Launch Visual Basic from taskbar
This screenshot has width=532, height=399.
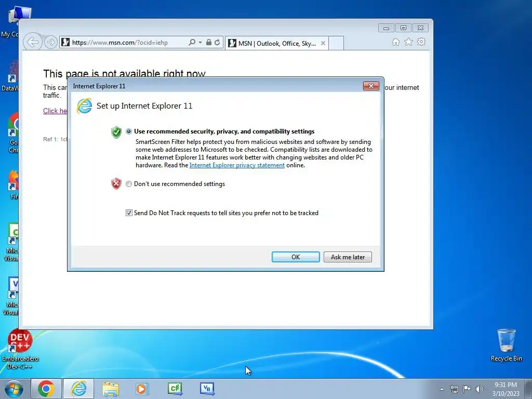click(207, 389)
